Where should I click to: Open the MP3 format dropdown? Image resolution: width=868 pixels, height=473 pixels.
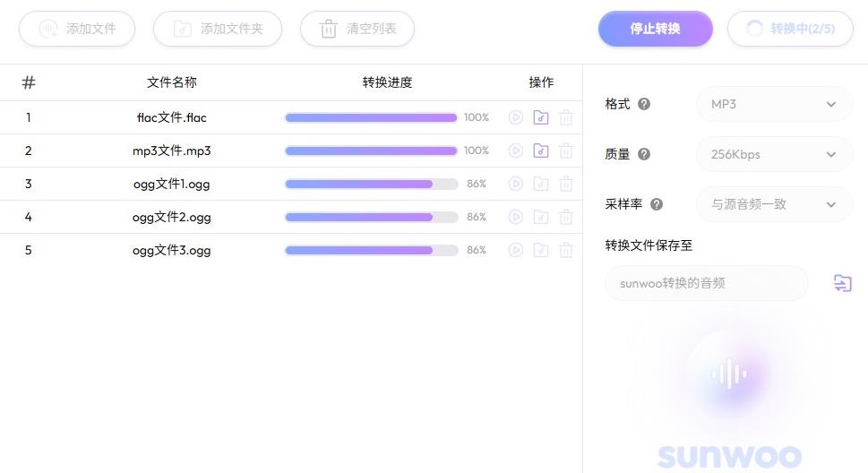point(774,104)
